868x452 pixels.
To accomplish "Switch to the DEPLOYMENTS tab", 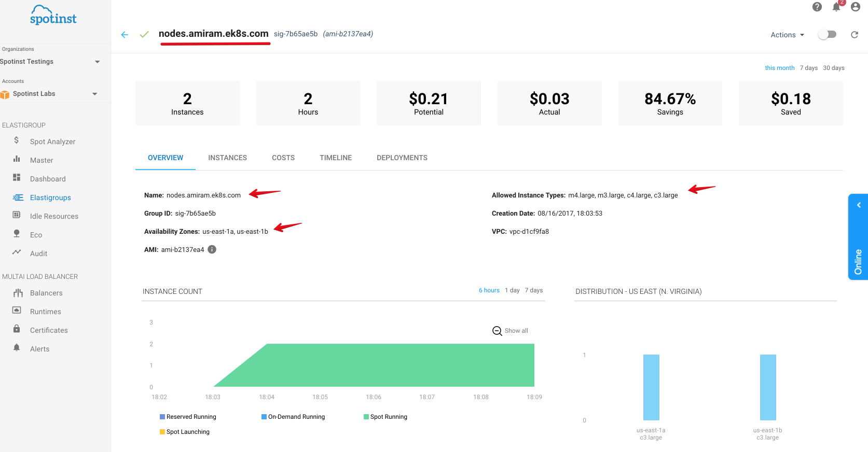I will tap(402, 158).
